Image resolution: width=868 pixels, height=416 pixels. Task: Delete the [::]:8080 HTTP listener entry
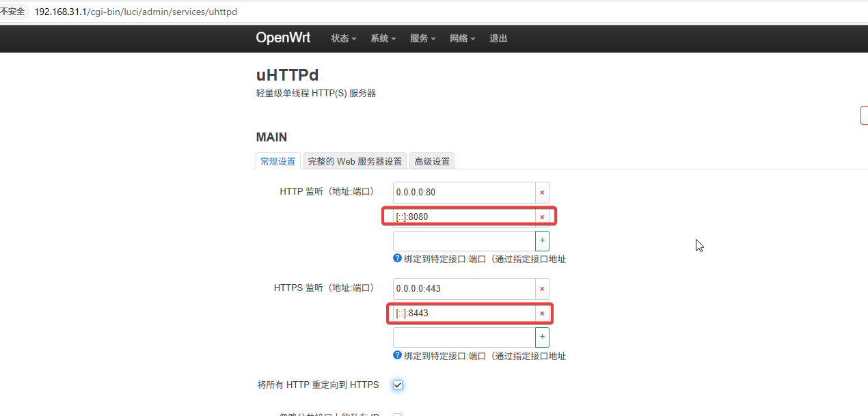[x=542, y=217]
